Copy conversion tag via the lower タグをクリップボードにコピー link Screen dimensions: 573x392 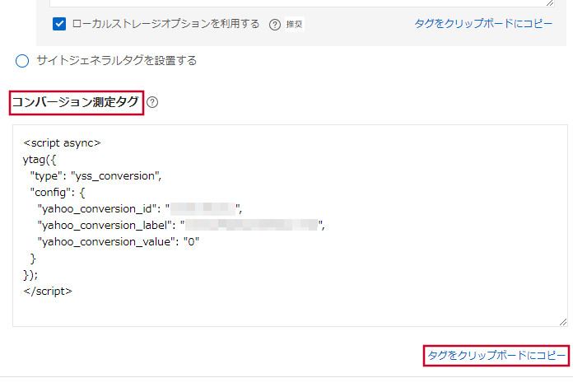496,356
